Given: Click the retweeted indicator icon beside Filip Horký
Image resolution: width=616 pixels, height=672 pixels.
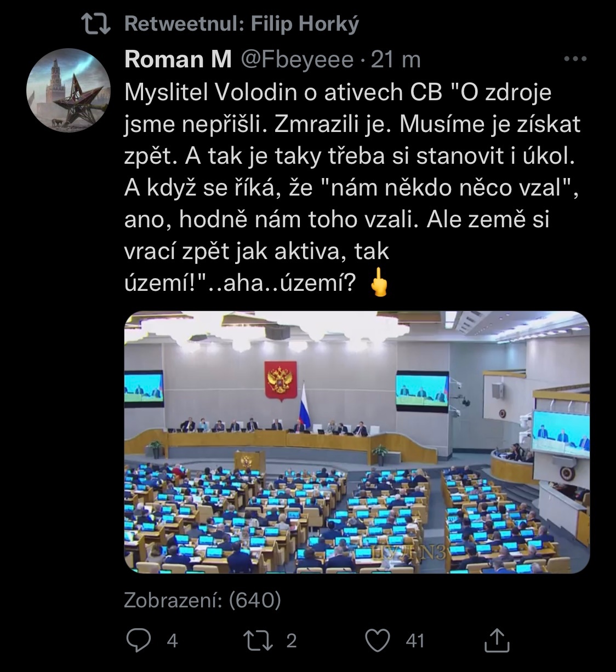Looking at the screenshot, I should point(96,24).
